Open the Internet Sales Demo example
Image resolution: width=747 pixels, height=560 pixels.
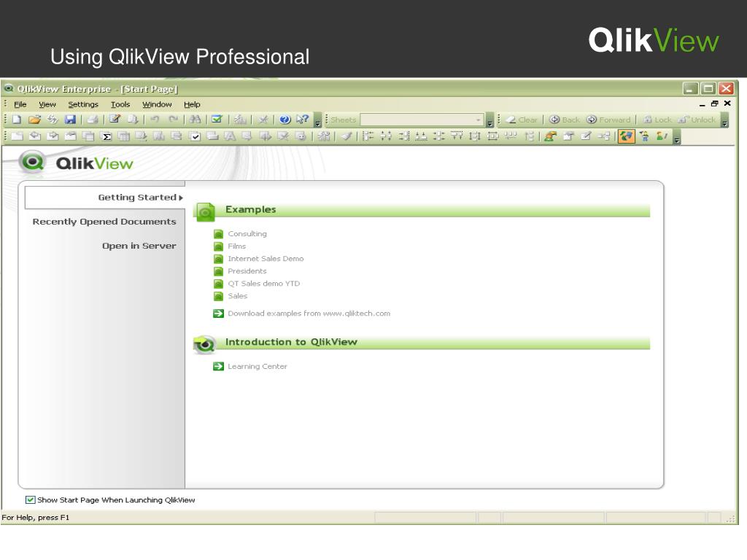(x=266, y=259)
